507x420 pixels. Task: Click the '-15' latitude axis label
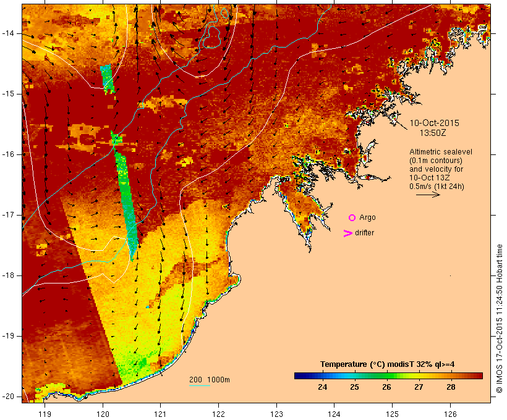point(7,94)
